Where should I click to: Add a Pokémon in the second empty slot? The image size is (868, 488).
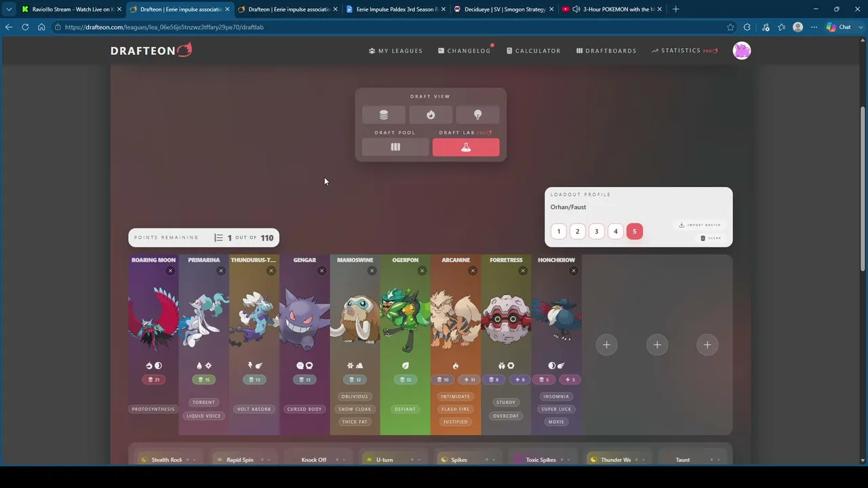[x=657, y=345]
